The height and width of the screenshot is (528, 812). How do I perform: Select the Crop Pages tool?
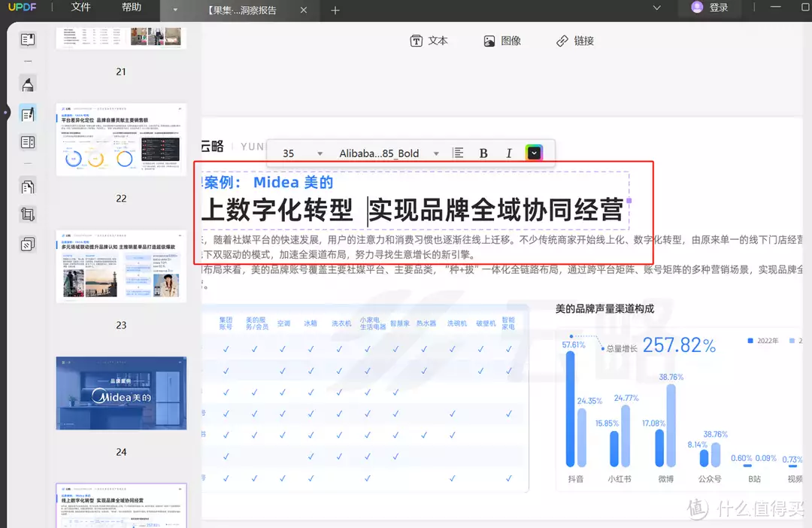(28, 214)
